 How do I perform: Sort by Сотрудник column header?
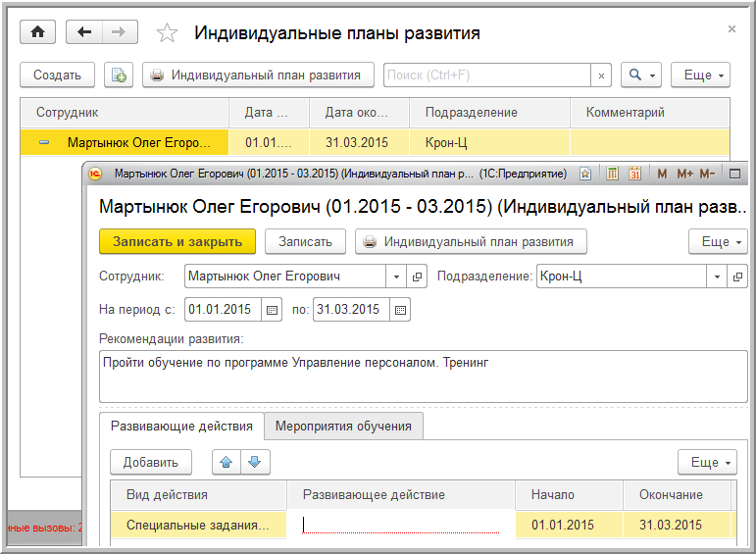125,113
